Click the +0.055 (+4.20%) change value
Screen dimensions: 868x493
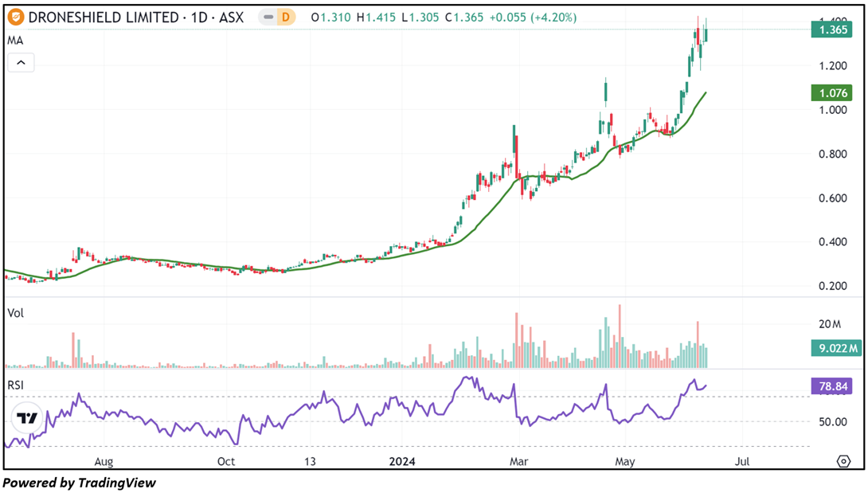pyautogui.click(x=533, y=18)
